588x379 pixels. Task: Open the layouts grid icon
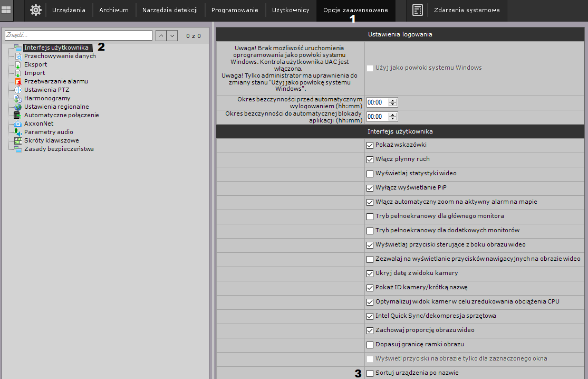7,10
